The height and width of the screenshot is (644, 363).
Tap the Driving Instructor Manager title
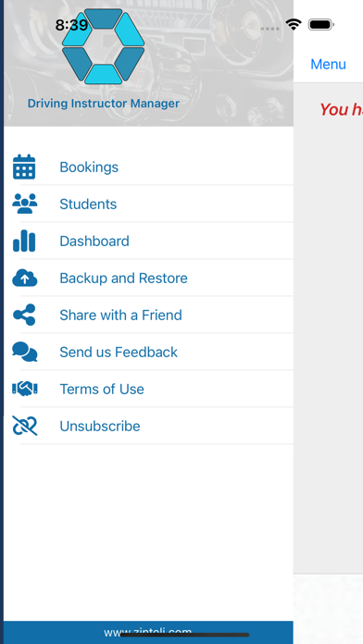coord(103,103)
